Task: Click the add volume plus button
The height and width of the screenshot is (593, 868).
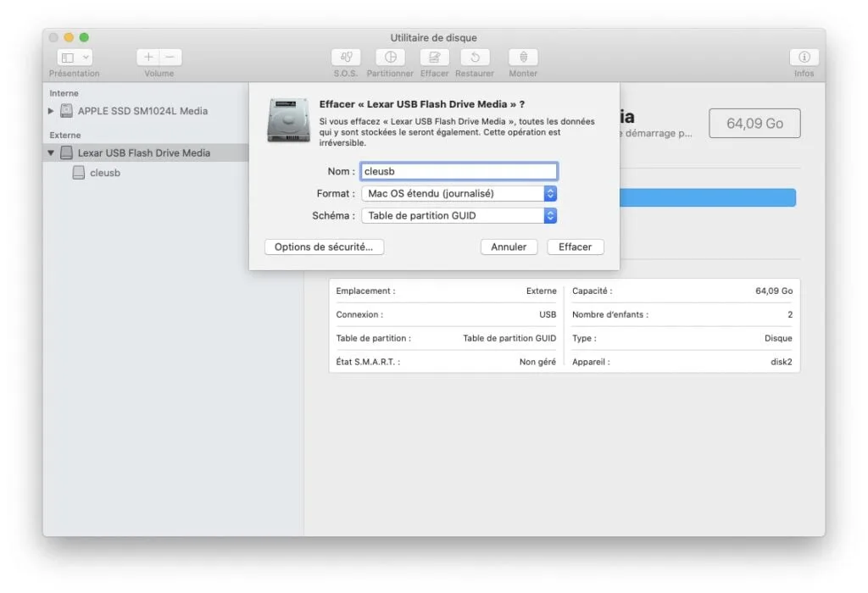Action: click(x=148, y=57)
